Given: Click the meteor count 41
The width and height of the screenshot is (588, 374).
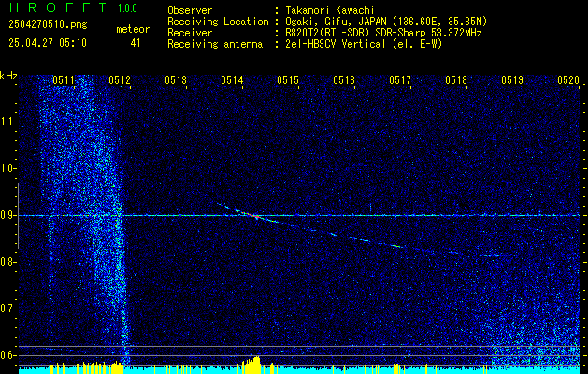Looking at the screenshot, I should (x=136, y=43).
